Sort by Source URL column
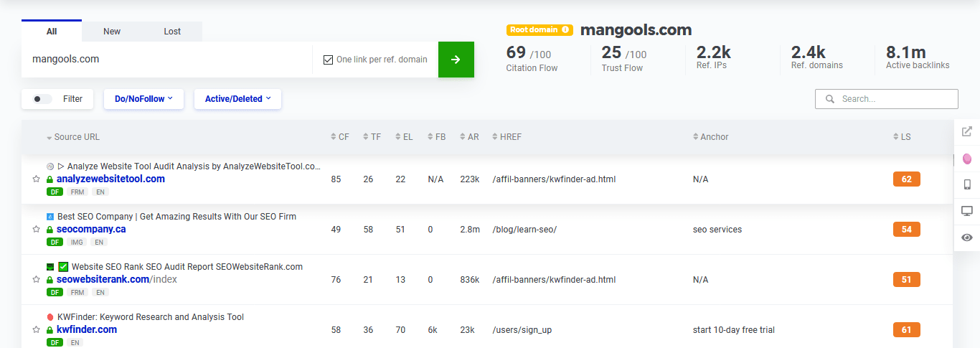This screenshot has height=348, width=980. pyautogui.click(x=77, y=137)
